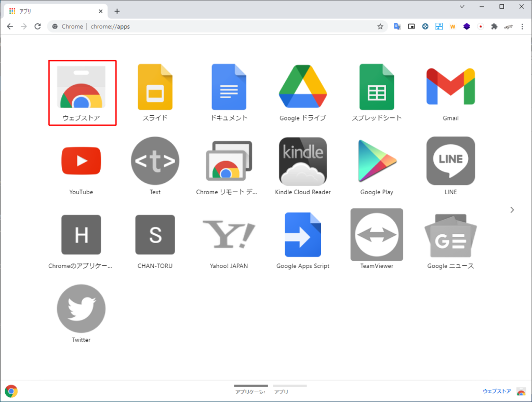This screenshot has height=402, width=532.
Task: Open the Chrome three-dot menu
Action: [x=522, y=26]
